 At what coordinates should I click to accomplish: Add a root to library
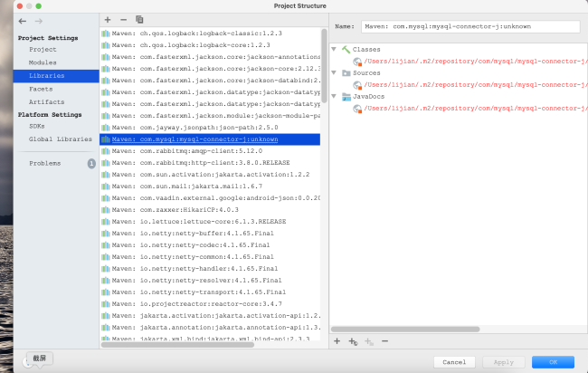pyautogui.click(x=337, y=341)
